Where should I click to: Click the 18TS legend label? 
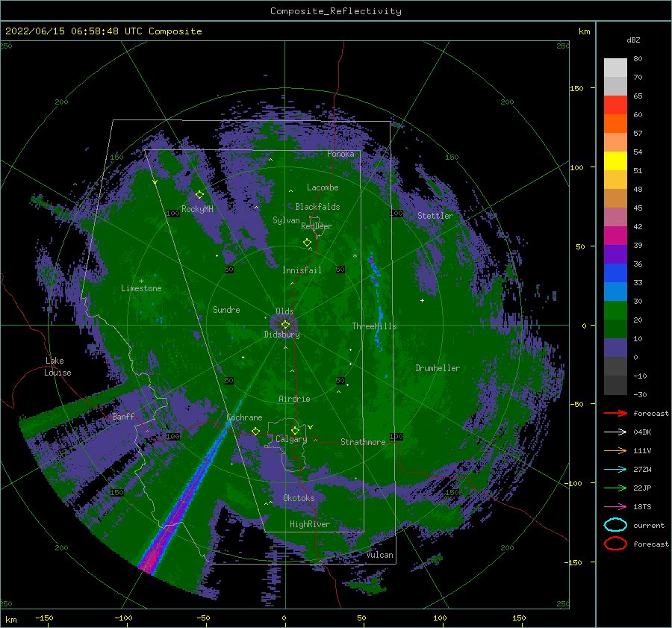click(642, 507)
